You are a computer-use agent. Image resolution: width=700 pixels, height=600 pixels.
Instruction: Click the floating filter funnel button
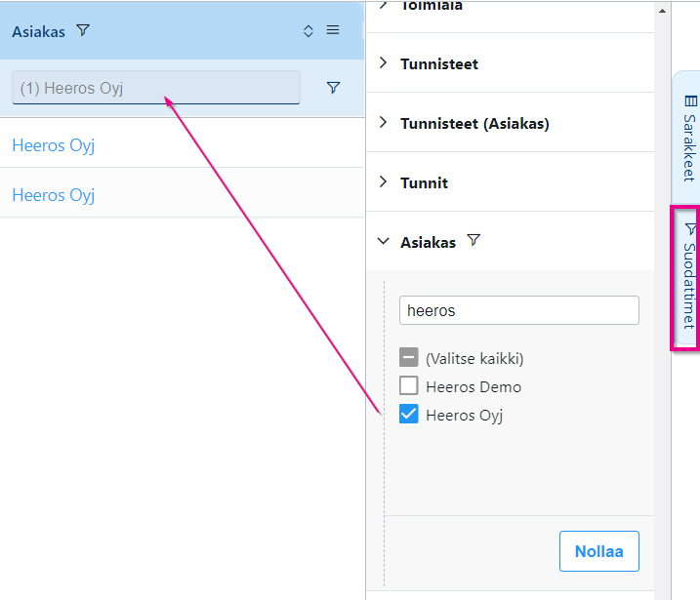(333, 88)
